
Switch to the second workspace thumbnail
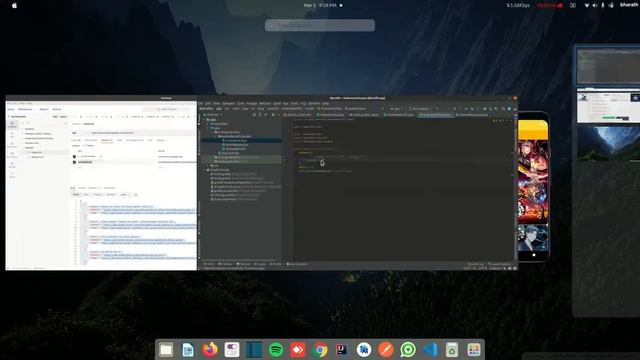[608, 107]
